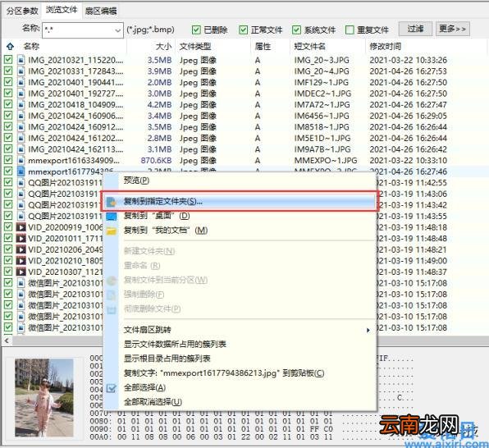Click file icon for IMG_20210424_160906
The image size is (489, 448).
tap(21, 116)
